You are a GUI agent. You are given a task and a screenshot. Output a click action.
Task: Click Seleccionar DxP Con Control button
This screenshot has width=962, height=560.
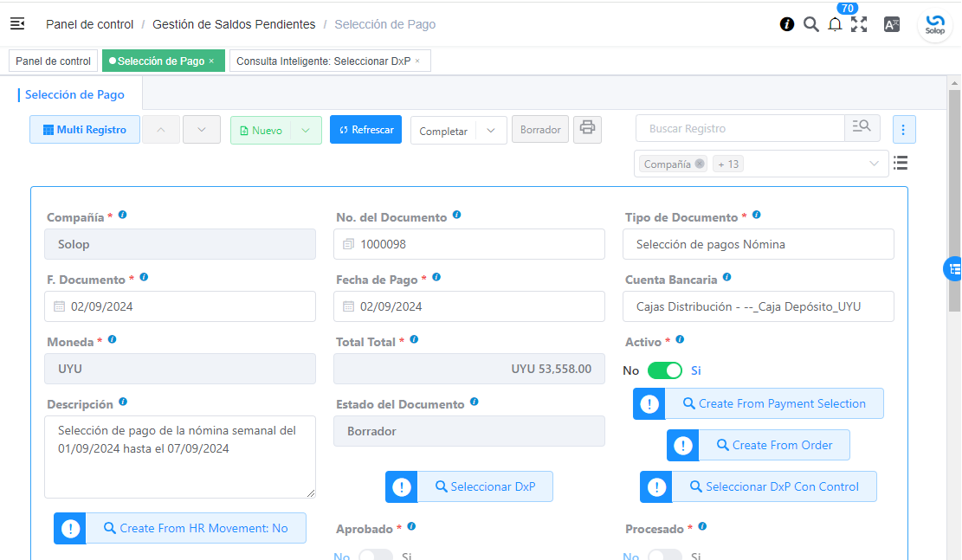[759, 486]
